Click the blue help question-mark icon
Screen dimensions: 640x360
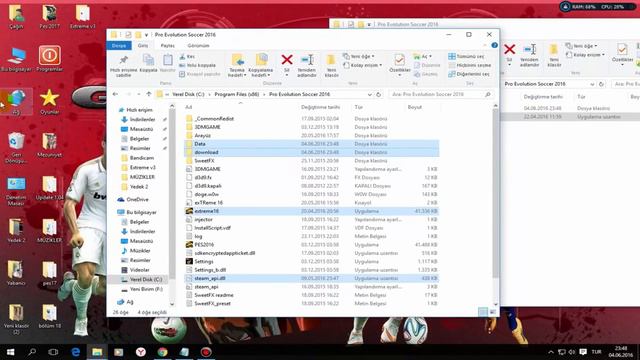pyautogui.click(x=494, y=45)
